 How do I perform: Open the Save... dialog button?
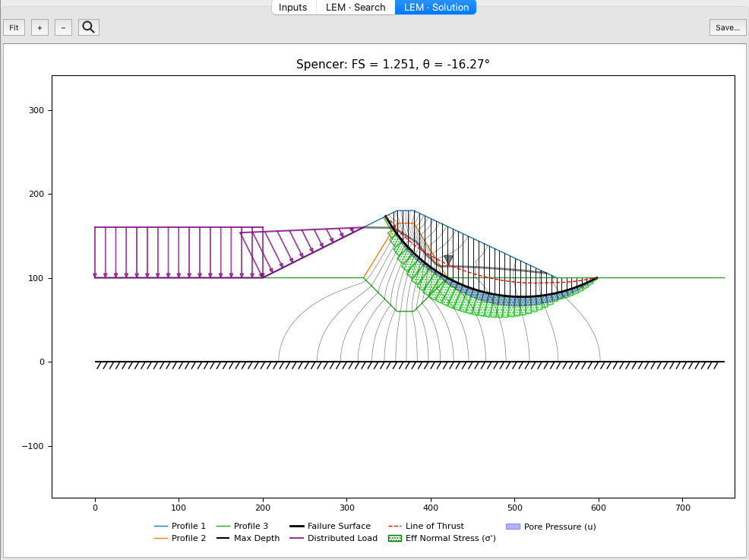point(728,27)
